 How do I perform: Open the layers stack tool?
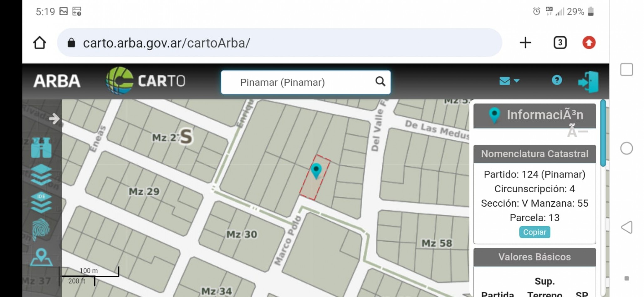(41, 175)
